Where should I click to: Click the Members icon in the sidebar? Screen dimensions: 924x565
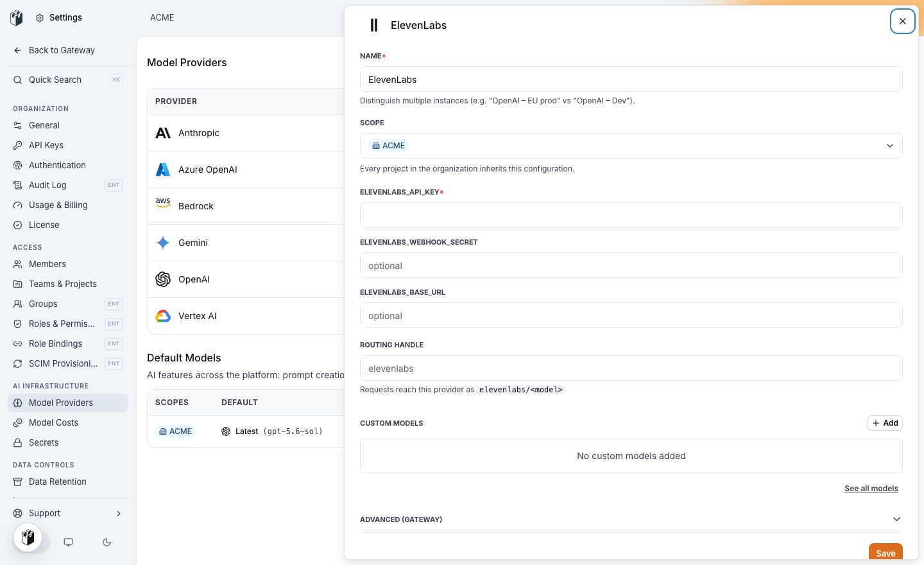pos(18,264)
